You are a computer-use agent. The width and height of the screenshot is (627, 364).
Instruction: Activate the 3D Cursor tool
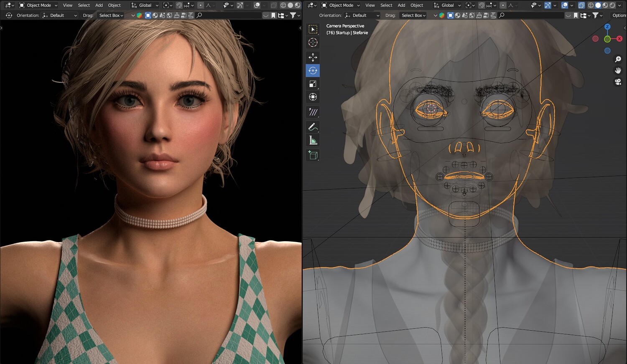[313, 43]
